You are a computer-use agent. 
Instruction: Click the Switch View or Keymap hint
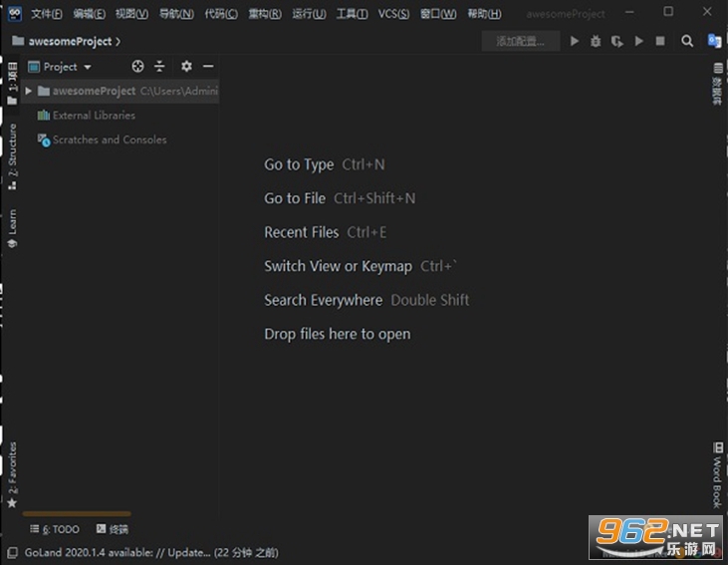(338, 266)
